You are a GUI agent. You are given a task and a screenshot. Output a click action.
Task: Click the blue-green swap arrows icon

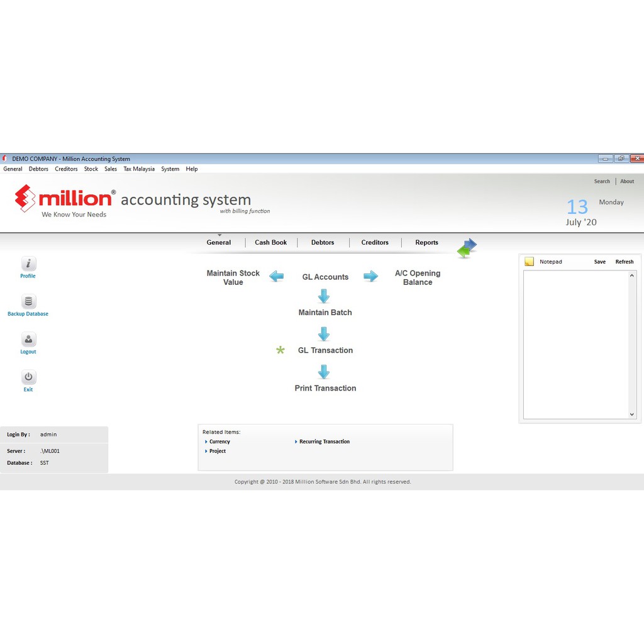coord(467,248)
